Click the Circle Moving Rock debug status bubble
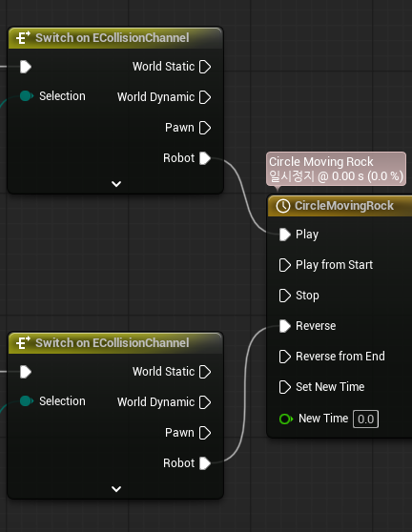This screenshot has width=412, height=532. [336, 169]
